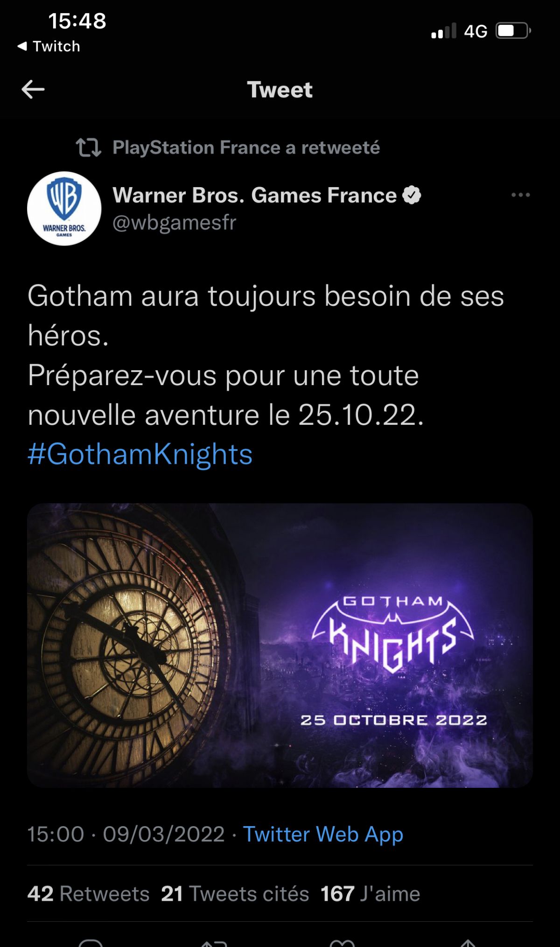
Task: Tap the 15:00 · 09/03/2022 timestamp
Action: pos(126,834)
